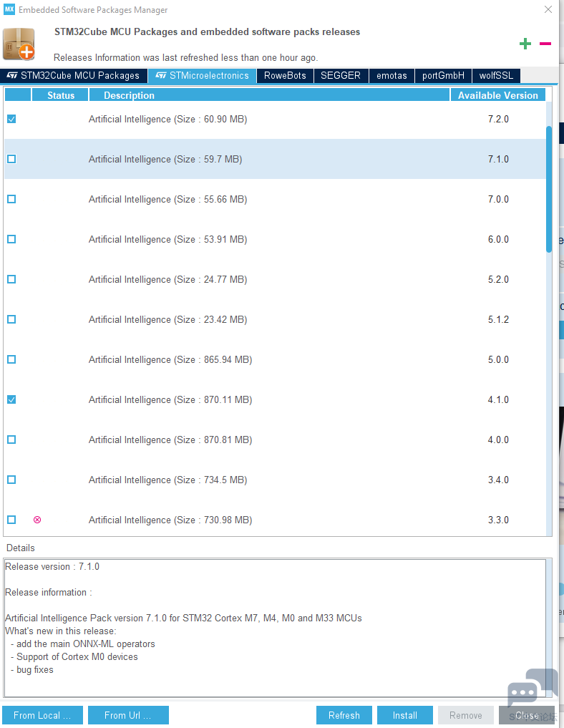Click the 4.0.0 version cell
This screenshot has width=564, height=728.
coord(498,440)
